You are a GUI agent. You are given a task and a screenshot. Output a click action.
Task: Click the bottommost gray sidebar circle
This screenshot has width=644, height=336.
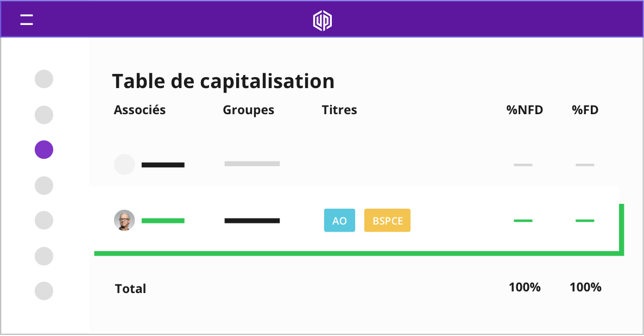[x=44, y=291]
